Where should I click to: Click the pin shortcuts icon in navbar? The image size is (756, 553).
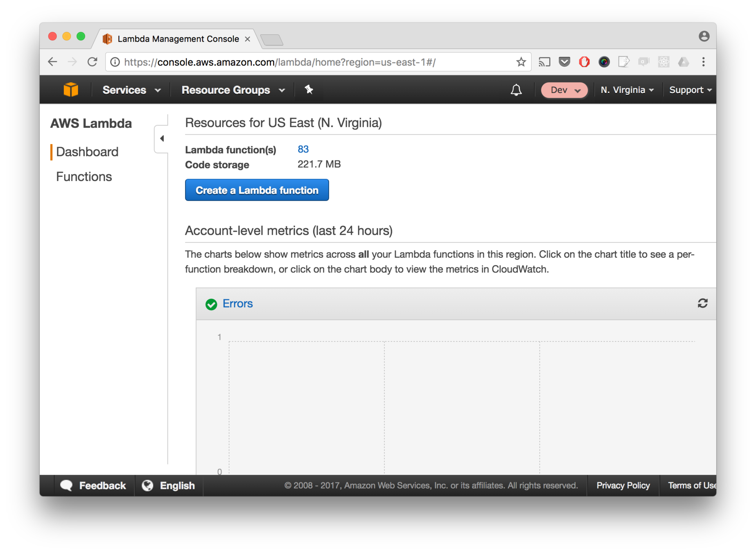[309, 90]
